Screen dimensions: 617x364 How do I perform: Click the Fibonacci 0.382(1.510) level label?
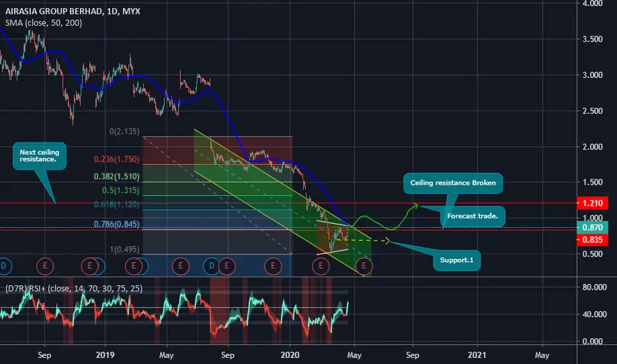point(117,177)
